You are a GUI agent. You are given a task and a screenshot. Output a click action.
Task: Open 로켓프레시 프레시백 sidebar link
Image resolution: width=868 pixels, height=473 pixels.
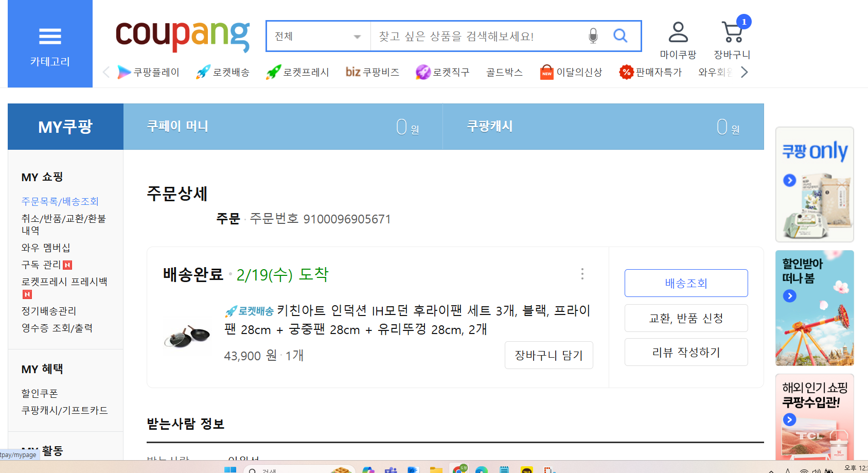64,282
